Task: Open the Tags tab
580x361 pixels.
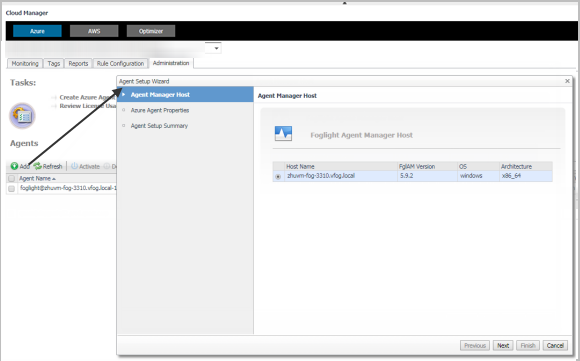Action: [54, 64]
